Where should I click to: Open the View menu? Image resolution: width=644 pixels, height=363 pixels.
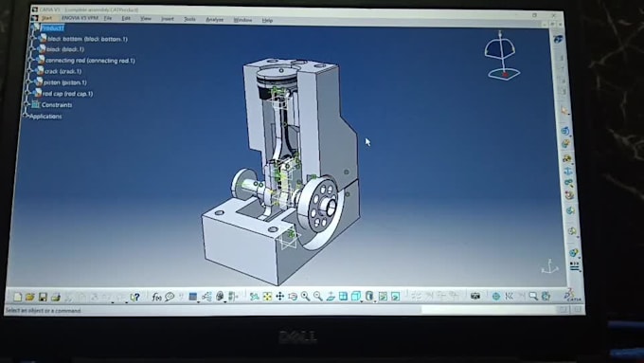[146, 19]
